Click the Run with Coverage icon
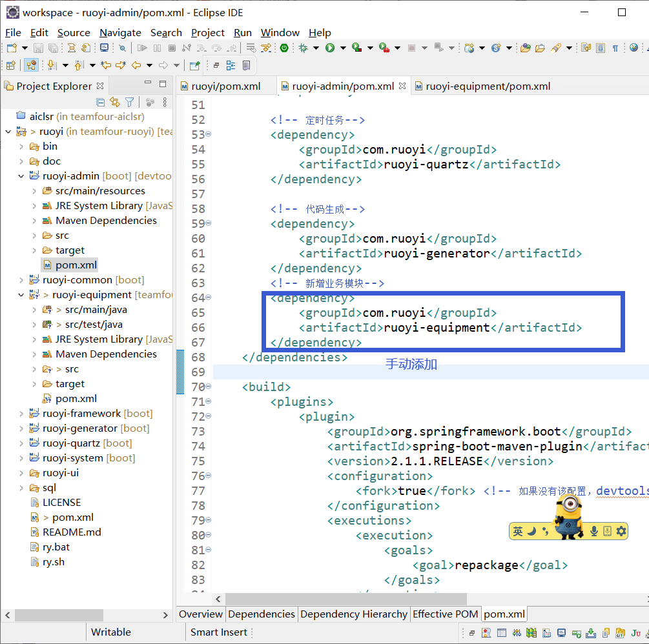This screenshot has width=649, height=644. coord(356,48)
